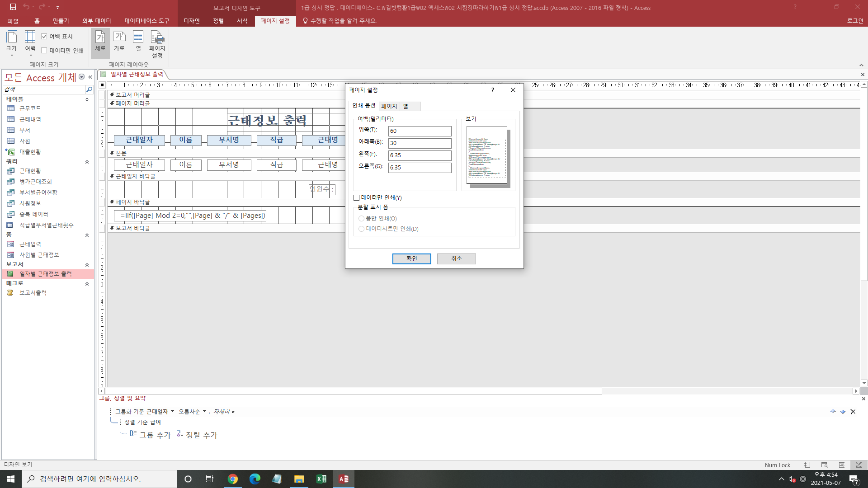Open the 오름차순 sort order dropdown
Image resolution: width=868 pixels, height=488 pixels.
193,412
